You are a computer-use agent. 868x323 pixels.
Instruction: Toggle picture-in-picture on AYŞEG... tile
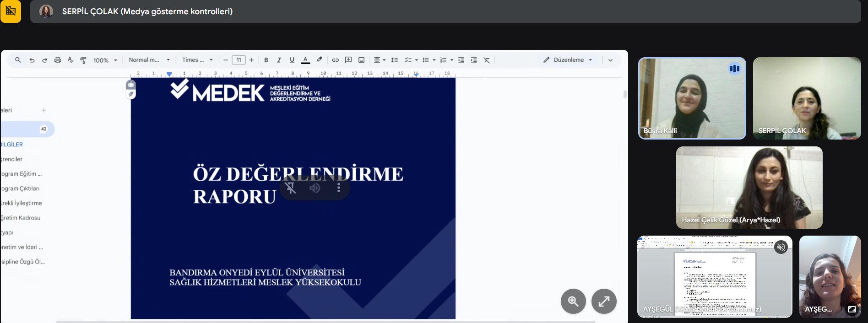(852, 309)
